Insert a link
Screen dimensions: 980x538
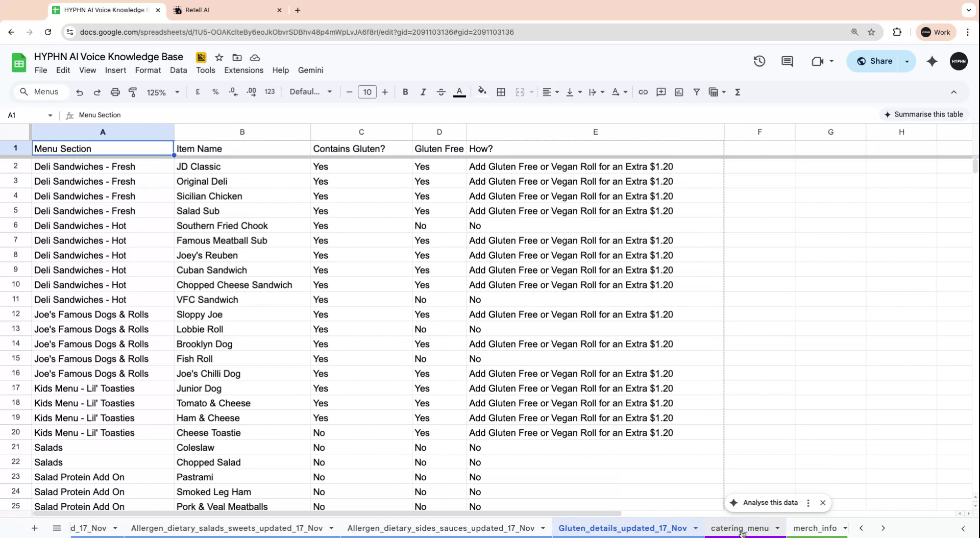click(x=643, y=92)
